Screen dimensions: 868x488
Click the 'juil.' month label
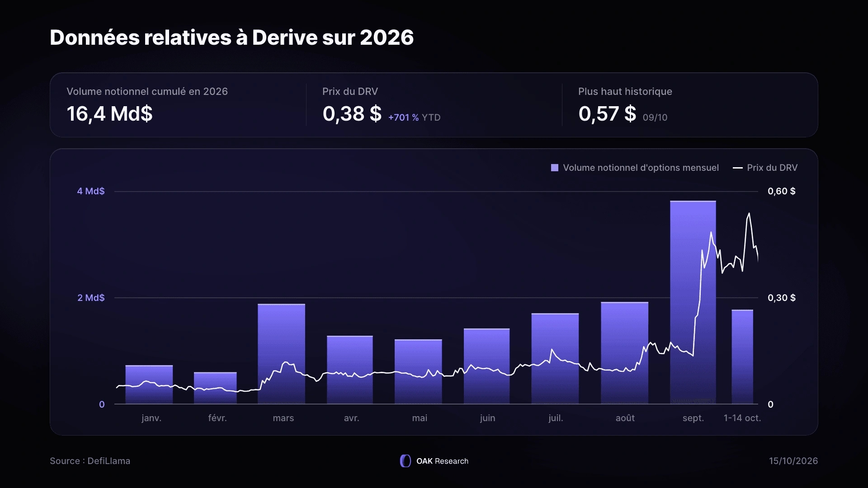(556, 418)
